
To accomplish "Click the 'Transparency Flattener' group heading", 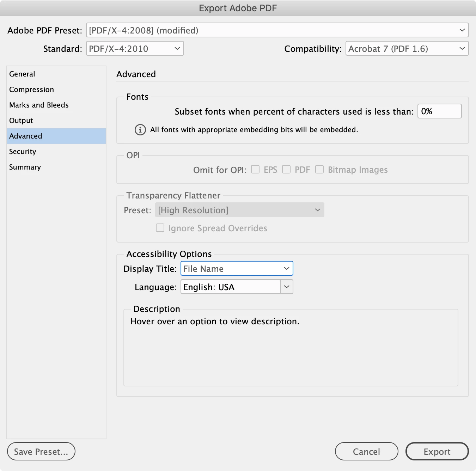I will (173, 196).
